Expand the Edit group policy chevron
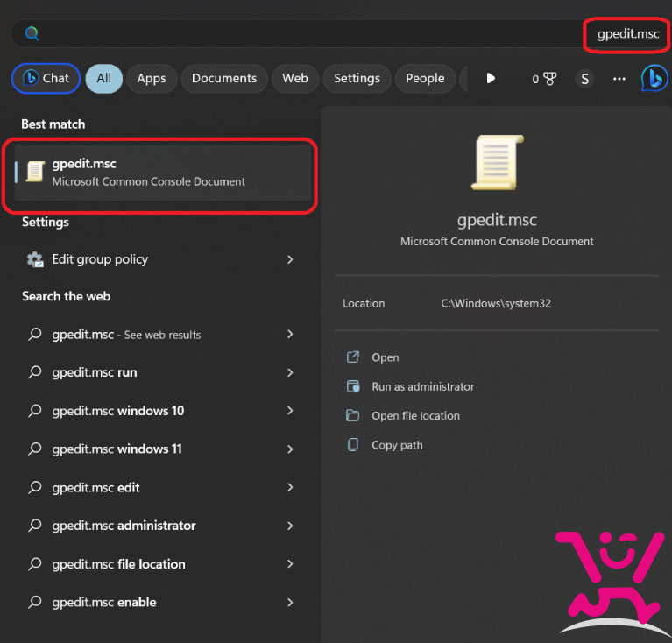Viewport: 672px width, 643px height. (x=290, y=259)
